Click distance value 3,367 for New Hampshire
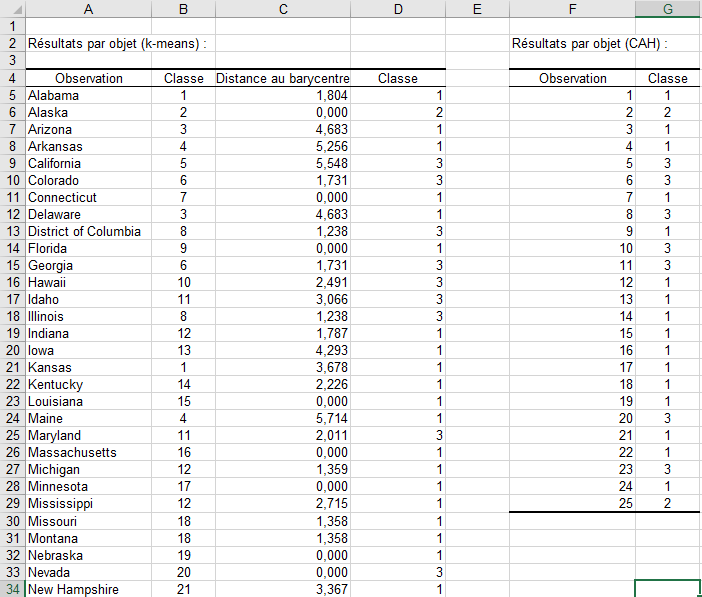Screen dimensions: 702x597 tap(283, 589)
